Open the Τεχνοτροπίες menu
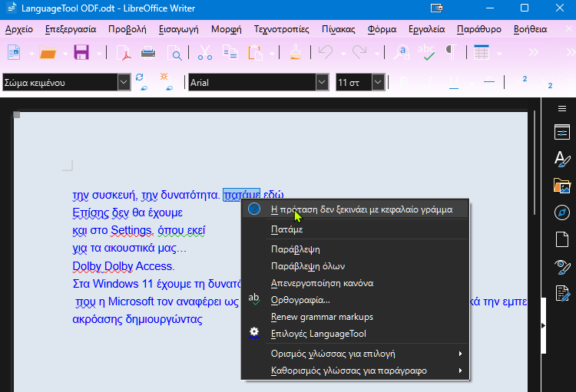The image size is (576, 392). (281, 29)
